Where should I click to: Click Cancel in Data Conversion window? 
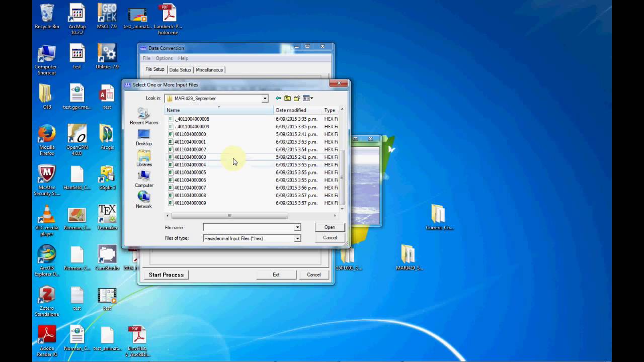coord(313,275)
